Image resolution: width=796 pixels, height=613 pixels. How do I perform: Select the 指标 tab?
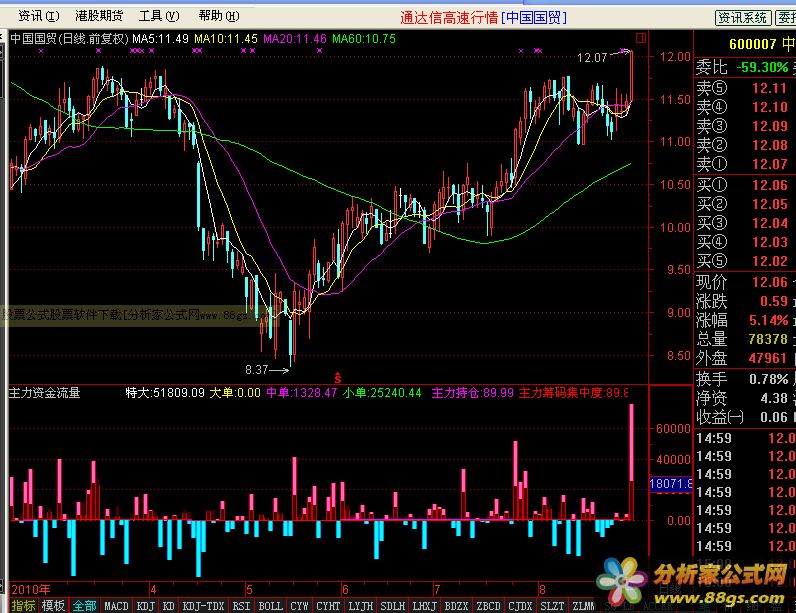23,606
